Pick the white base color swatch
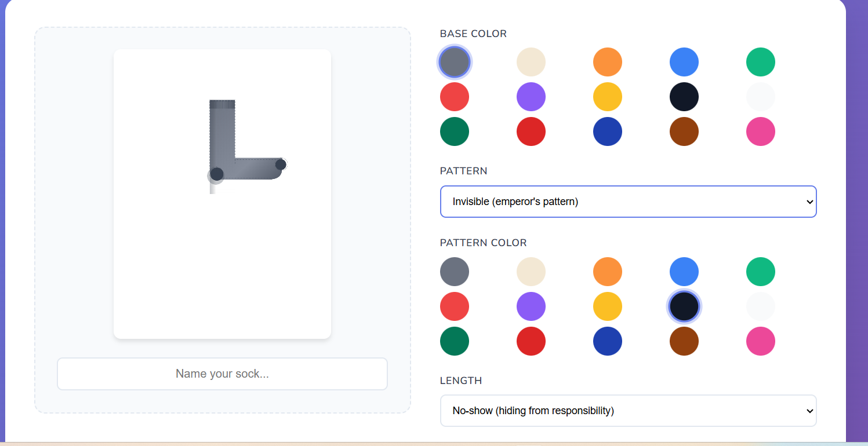 pyautogui.click(x=761, y=97)
